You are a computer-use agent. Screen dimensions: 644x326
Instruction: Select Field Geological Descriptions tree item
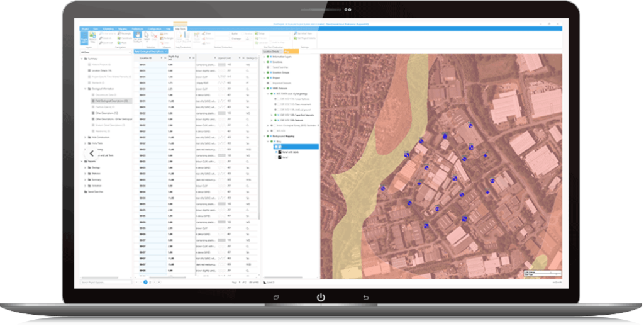(110, 101)
